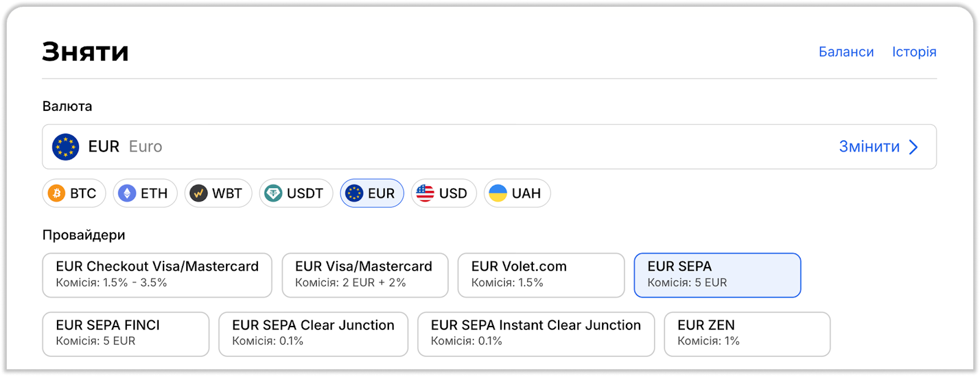Image resolution: width=980 pixels, height=376 pixels.
Task: Click the Bitcoin icon in BTC chip
Action: pos(57,194)
